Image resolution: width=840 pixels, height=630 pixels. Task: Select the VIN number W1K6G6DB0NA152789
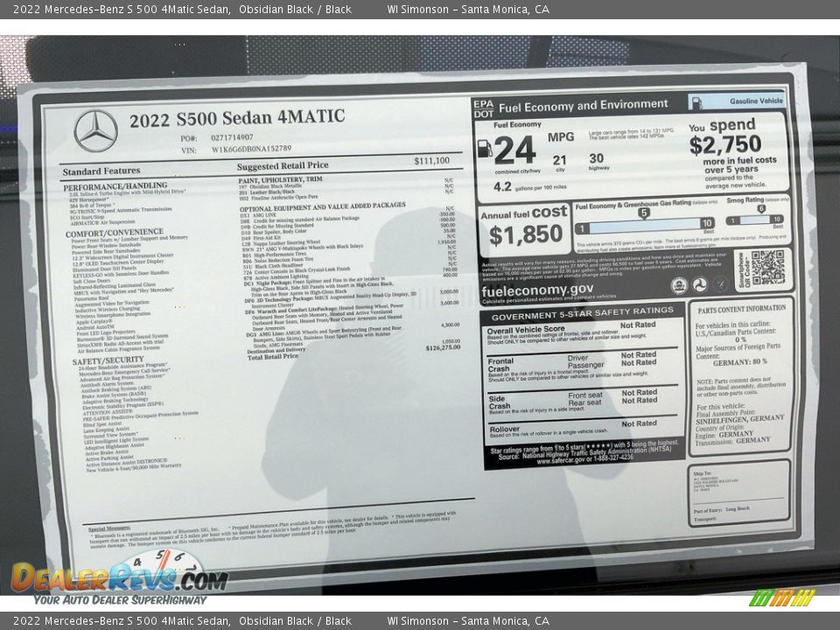251,149
